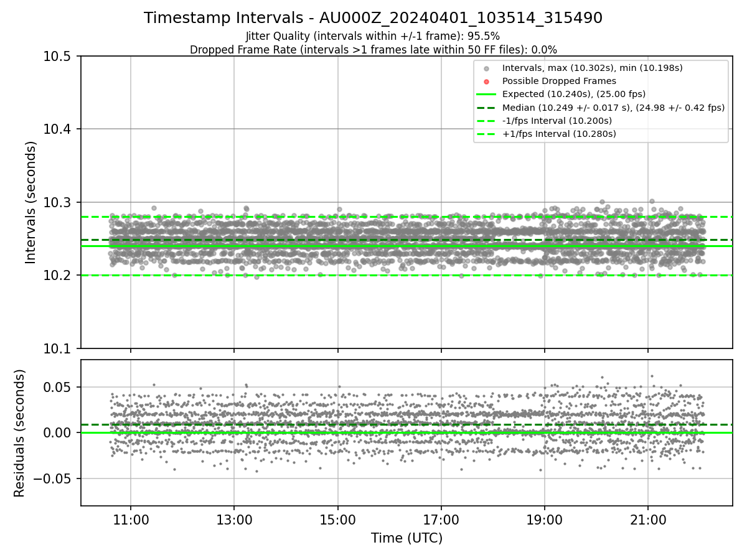Click legend entry starting 'Median (10.249 +/- 0.017 s)'
Screen dimensions: 747x560
(x=613, y=108)
